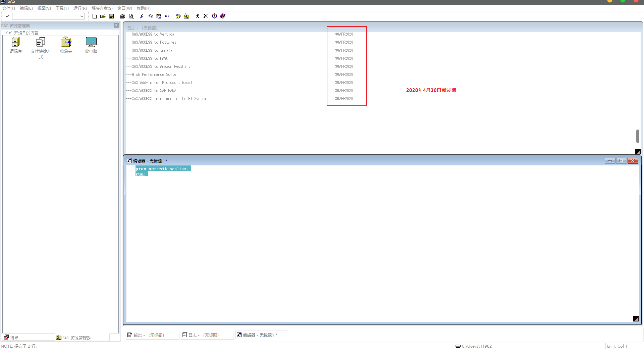The width and height of the screenshot is (644, 349).
Task: Close the SAS 资源管理器 panel
Action: coord(116,26)
